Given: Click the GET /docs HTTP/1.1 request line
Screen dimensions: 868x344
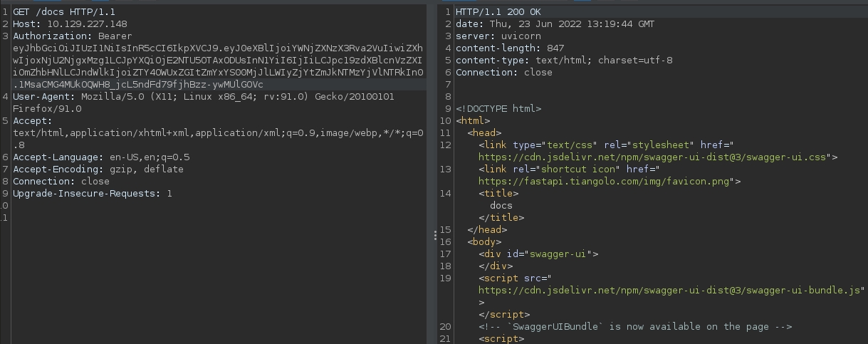Looking at the screenshot, I should (x=64, y=12).
